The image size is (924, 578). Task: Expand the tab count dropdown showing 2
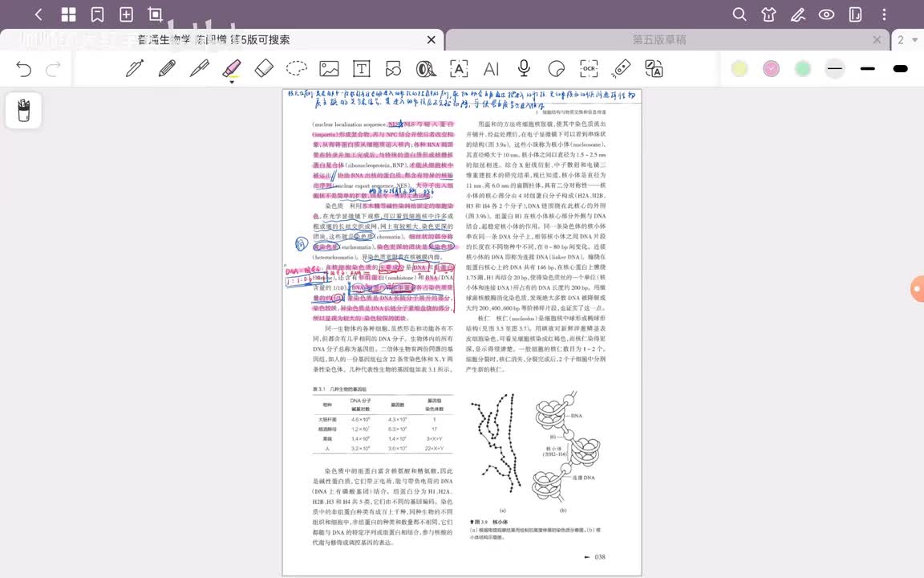click(x=907, y=39)
